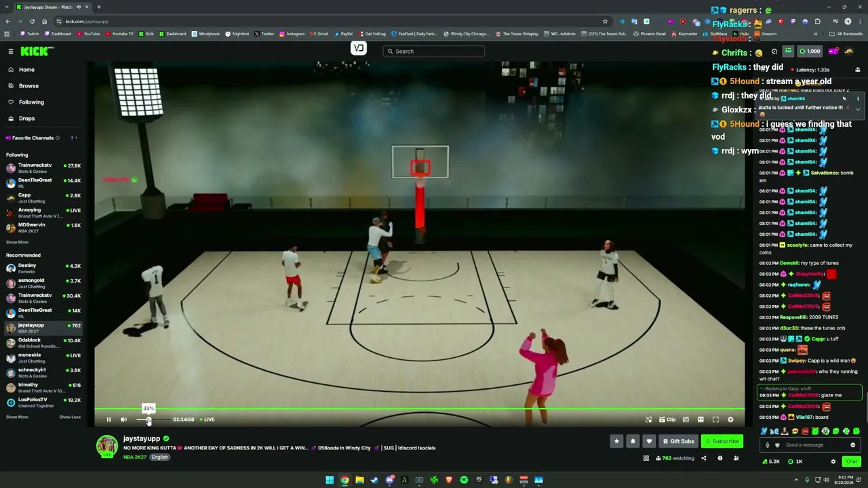Open Capp channel in Following list
This screenshot has height=488, width=868.
44,198
